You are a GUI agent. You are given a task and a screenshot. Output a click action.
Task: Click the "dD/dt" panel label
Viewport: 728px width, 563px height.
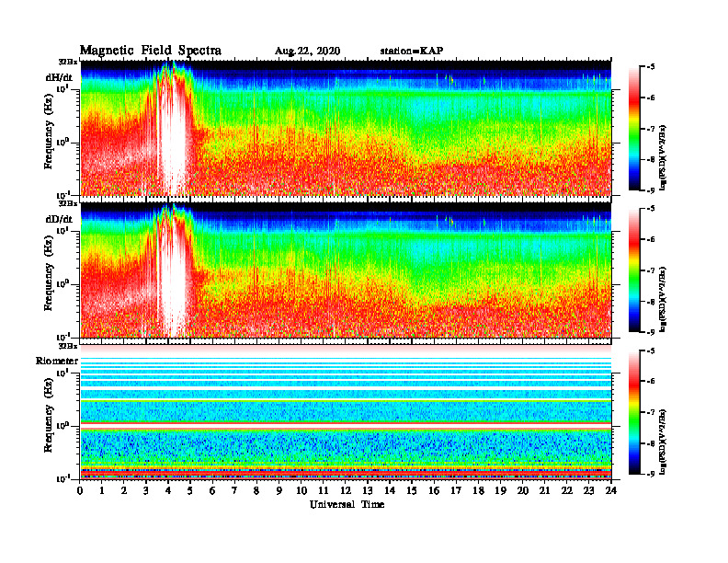pyautogui.click(x=59, y=219)
